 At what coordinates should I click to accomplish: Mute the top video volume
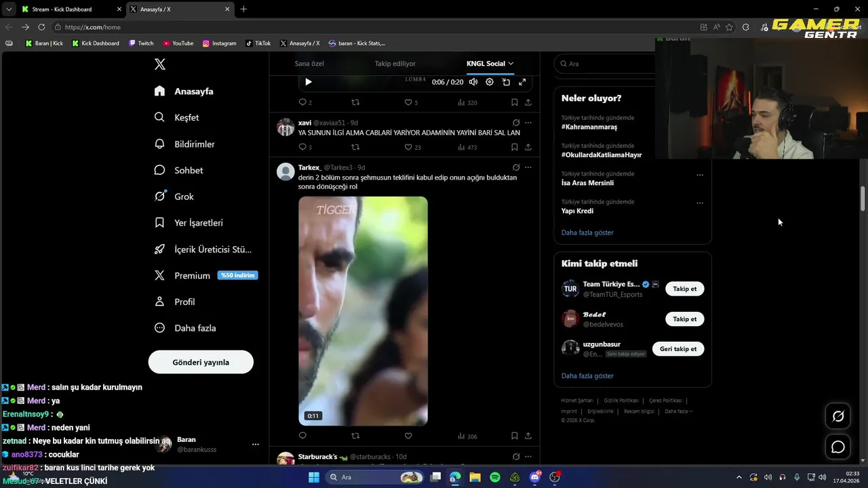pyautogui.click(x=473, y=82)
